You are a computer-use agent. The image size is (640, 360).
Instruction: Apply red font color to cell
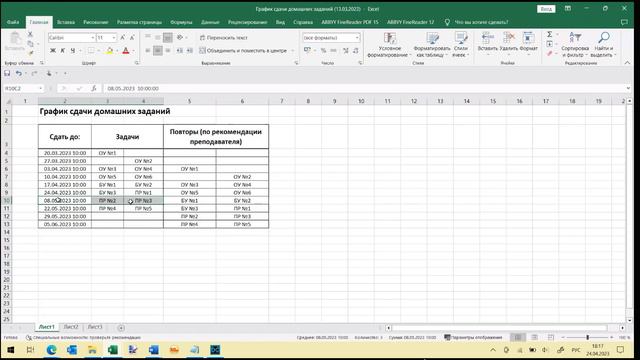pos(126,51)
